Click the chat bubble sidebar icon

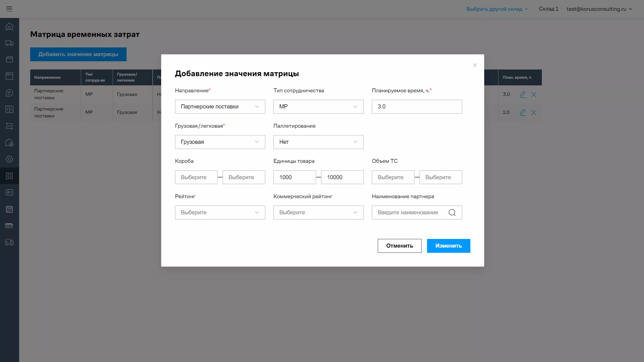pyautogui.click(x=9, y=93)
